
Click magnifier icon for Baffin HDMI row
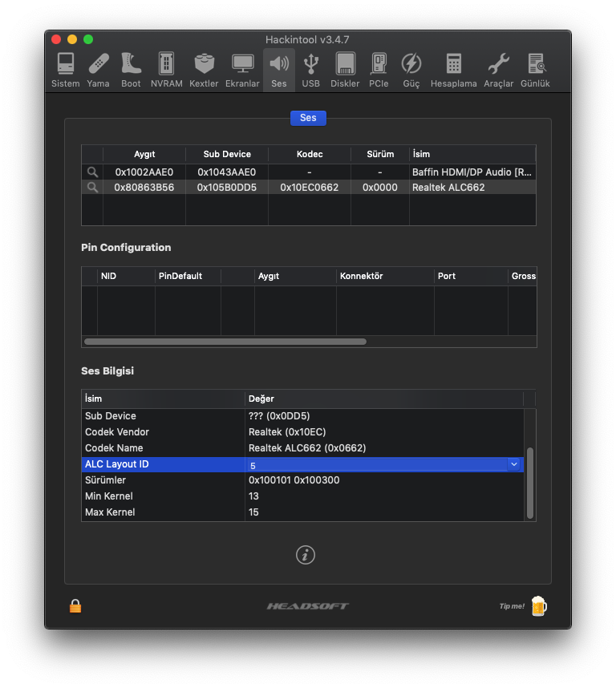pos(92,172)
